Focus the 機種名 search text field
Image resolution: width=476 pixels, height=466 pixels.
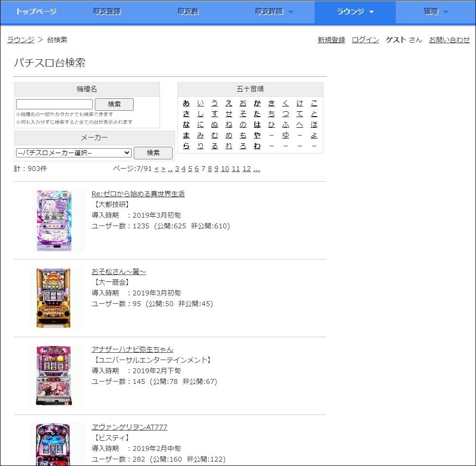coord(54,104)
